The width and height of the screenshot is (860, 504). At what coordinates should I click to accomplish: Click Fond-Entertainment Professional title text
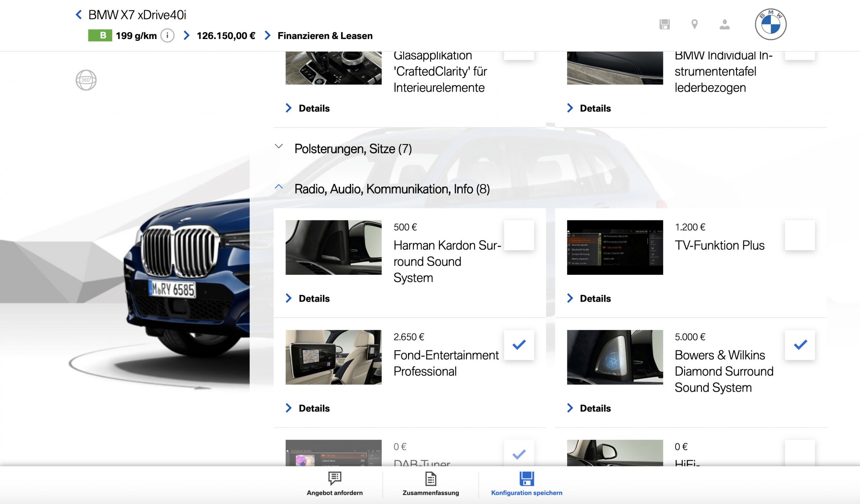446,363
